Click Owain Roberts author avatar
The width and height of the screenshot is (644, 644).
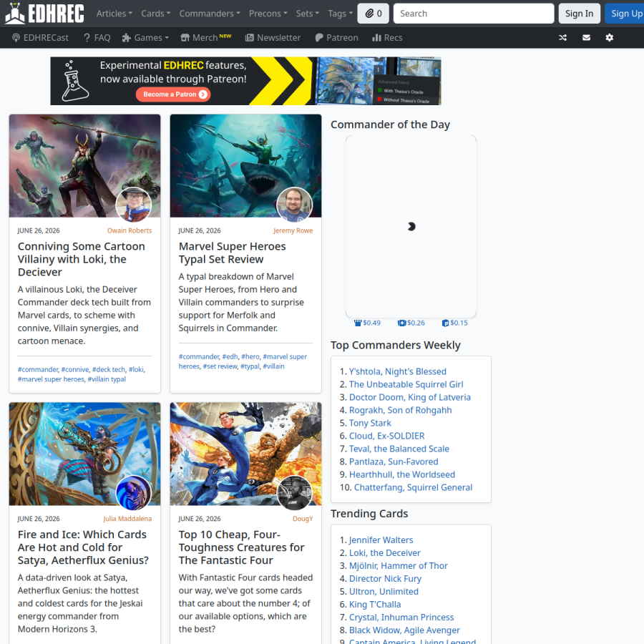134,205
